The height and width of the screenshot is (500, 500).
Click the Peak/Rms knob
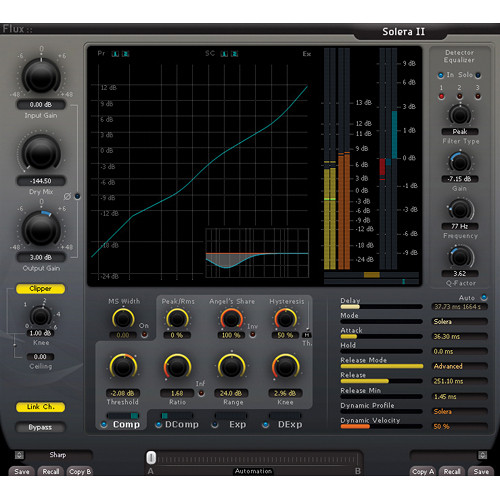[x=177, y=319]
